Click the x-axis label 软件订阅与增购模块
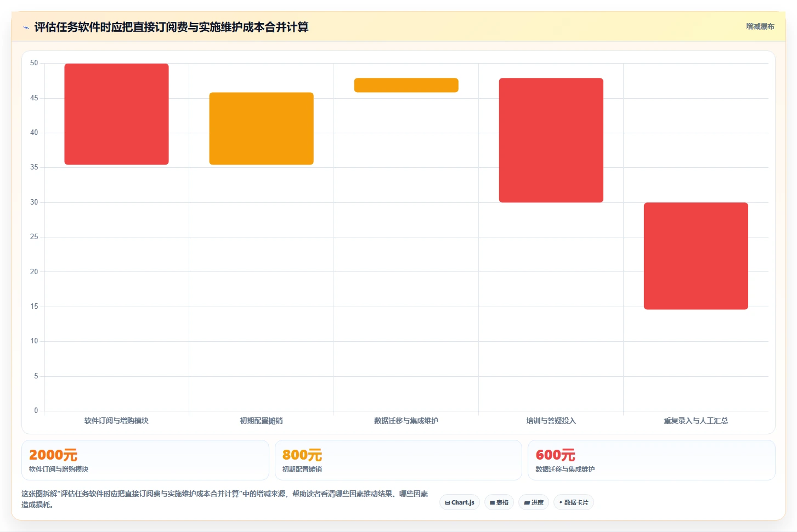The width and height of the screenshot is (797, 532). click(x=116, y=421)
